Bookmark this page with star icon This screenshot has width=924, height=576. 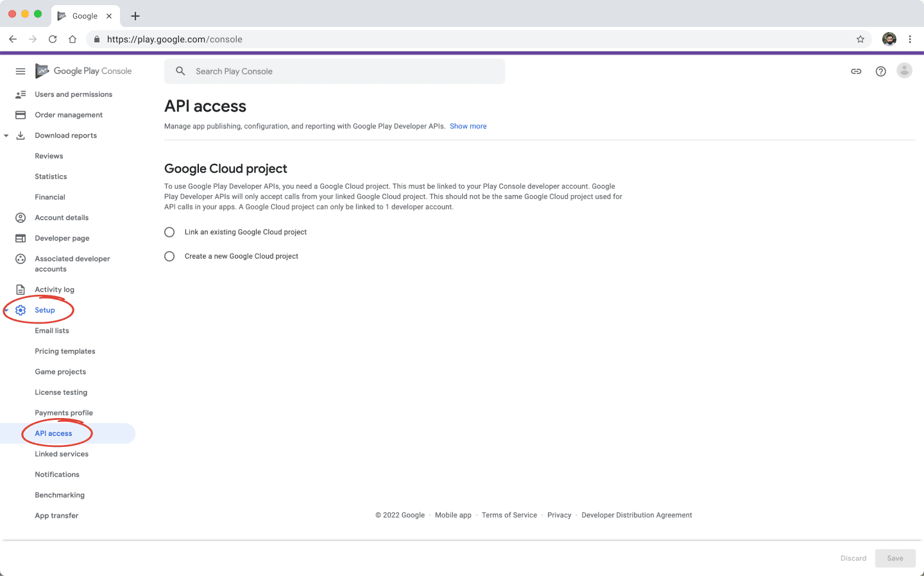tap(860, 39)
